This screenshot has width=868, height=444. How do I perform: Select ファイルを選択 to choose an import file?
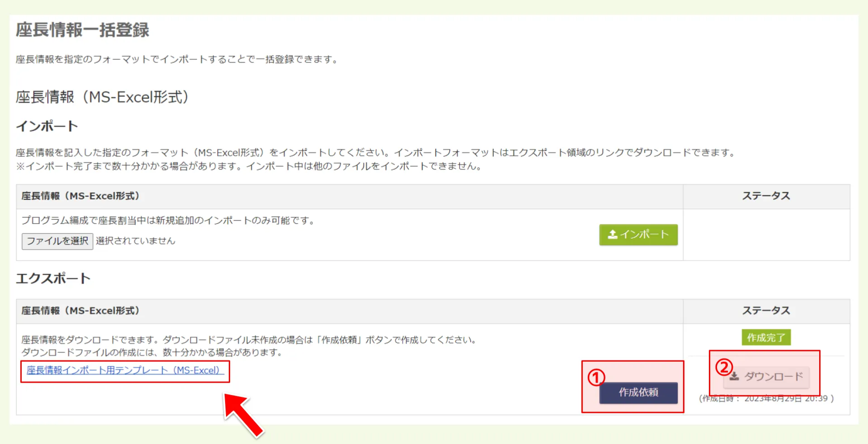click(x=57, y=241)
